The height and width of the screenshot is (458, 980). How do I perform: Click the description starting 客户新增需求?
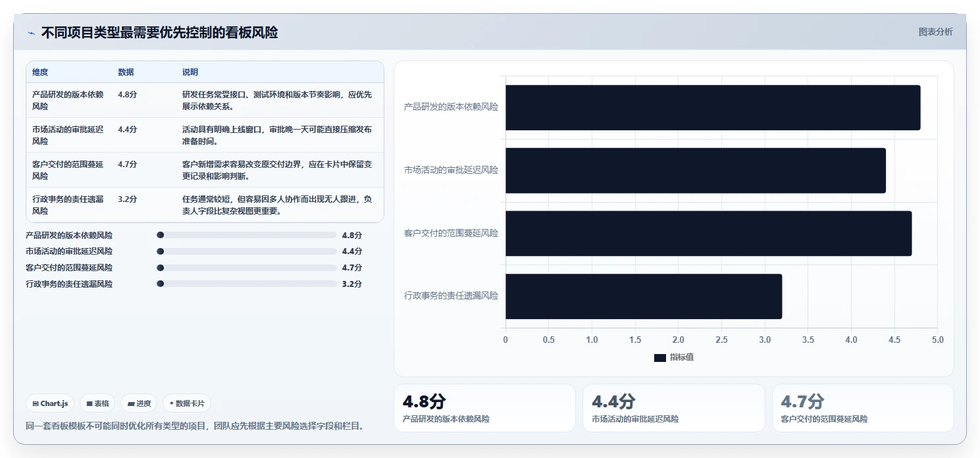[x=277, y=170]
